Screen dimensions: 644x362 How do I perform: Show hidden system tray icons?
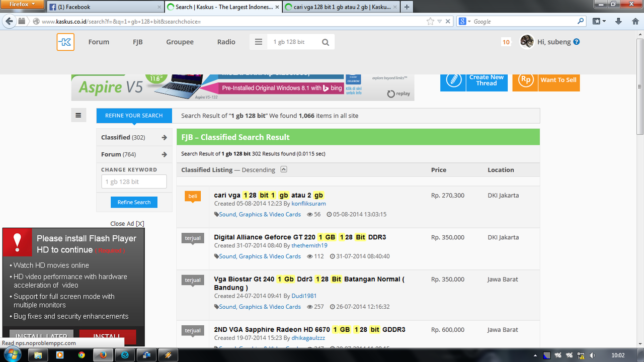click(535, 356)
